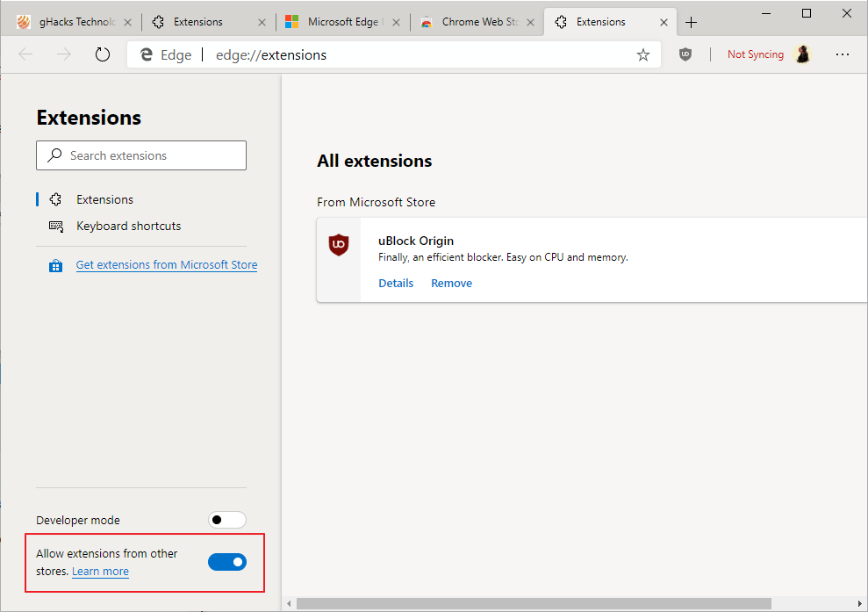
Task: Remove the uBlock Origin extension
Action: click(452, 283)
